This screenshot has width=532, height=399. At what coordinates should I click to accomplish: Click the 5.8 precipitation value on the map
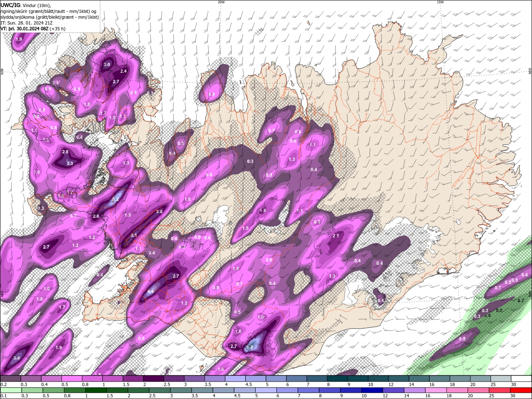[x=250, y=347]
